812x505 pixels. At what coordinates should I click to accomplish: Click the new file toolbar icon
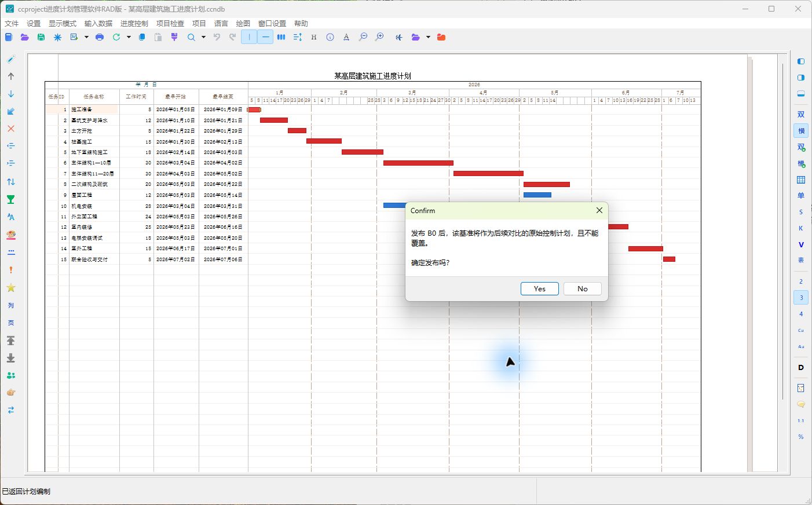pyautogui.click(x=9, y=37)
